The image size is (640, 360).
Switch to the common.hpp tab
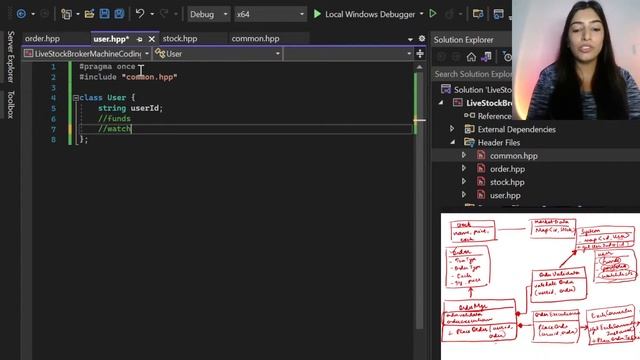pyautogui.click(x=256, y=39)
